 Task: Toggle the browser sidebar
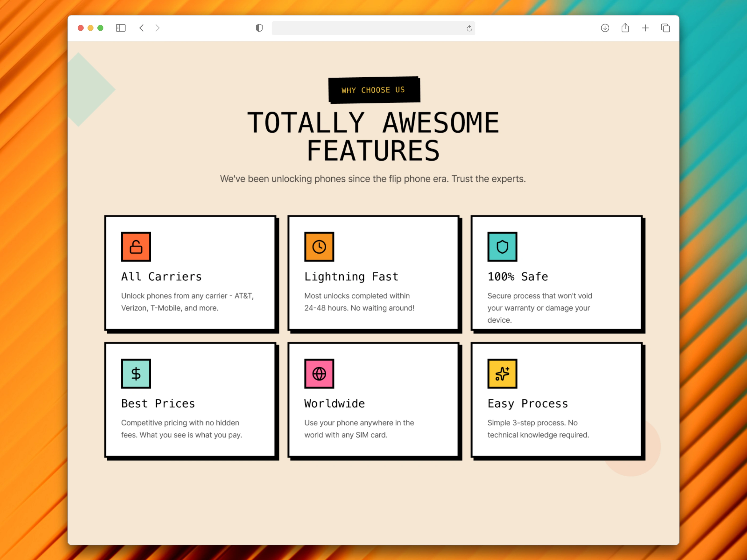[121, 28]
